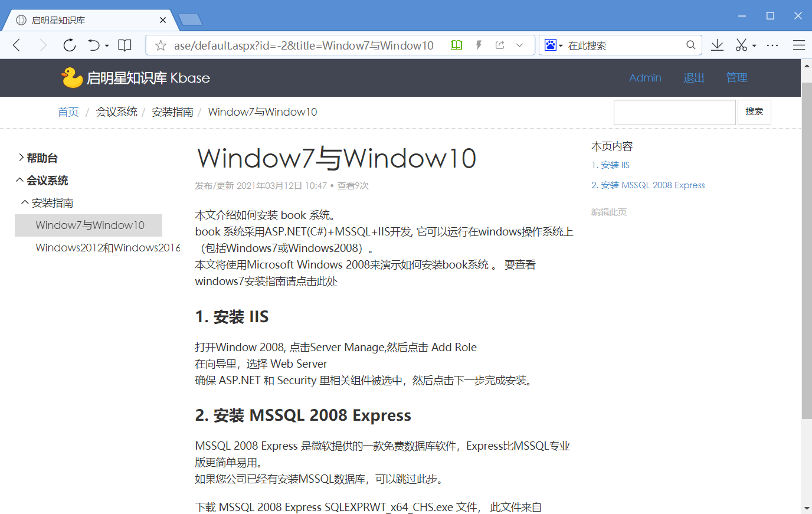Viewport: 812px width, 514px height.
Task: Click the scrollbar down arrow
Action: 807,508
